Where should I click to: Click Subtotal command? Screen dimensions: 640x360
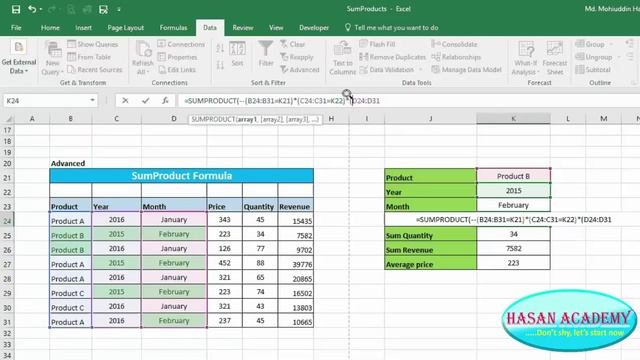pos(593,69)
